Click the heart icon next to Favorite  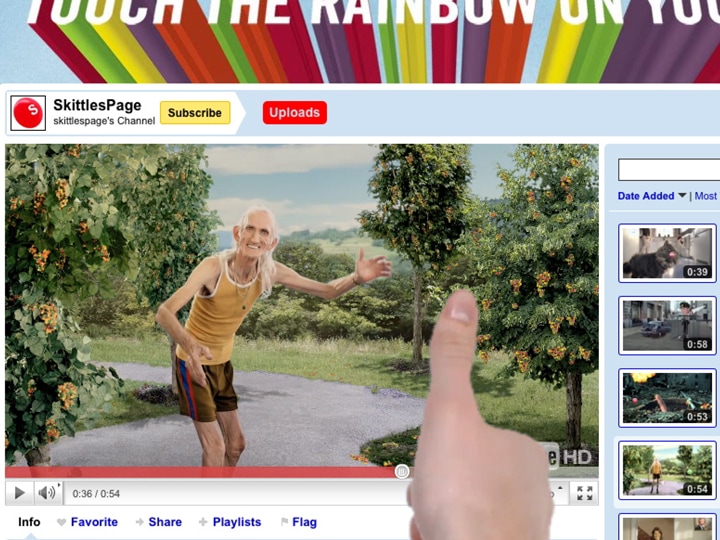(x=61, y=522)
